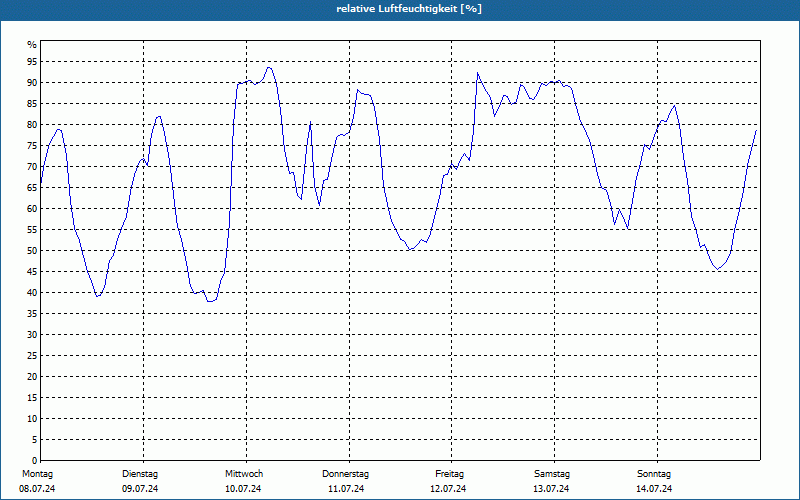Select the date '14.07.24'
Image resolution: width=800 pixels, height=500 pixels.
click(x=654, y=489)
